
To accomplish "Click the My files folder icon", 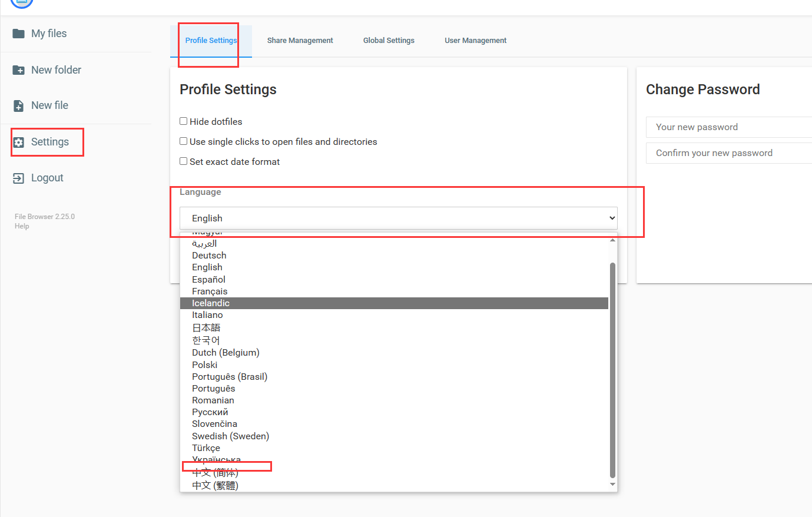I will 19,34.
